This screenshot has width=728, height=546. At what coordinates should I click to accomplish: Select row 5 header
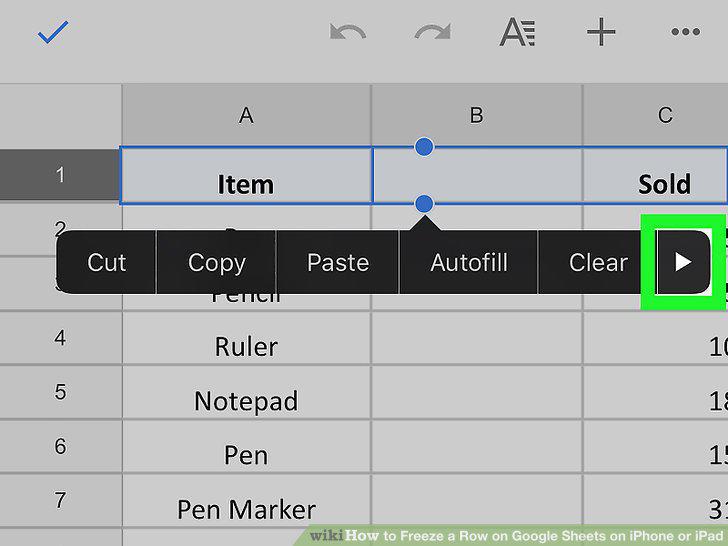(x=60, y=392)
